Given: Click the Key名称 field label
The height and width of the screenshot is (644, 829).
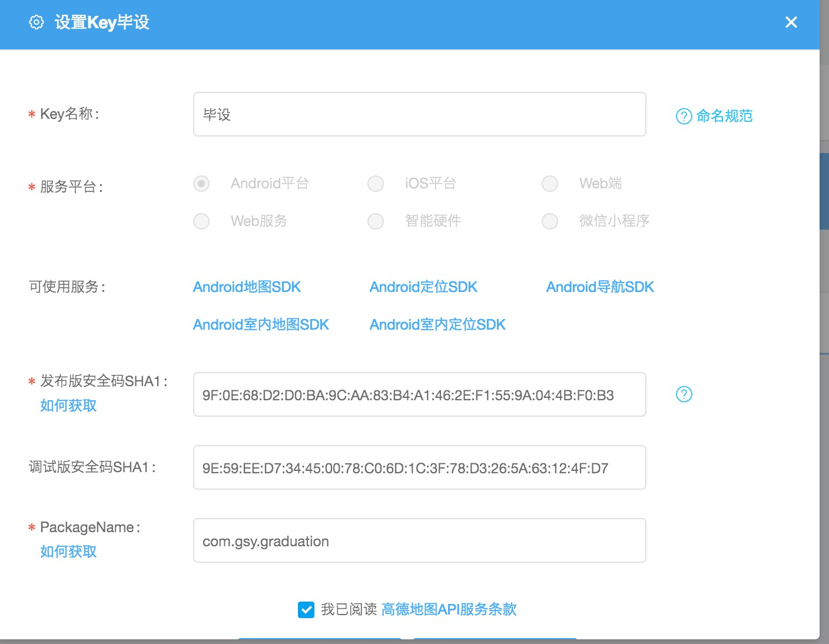Looking at the screenshot, I should pos(69,114).
